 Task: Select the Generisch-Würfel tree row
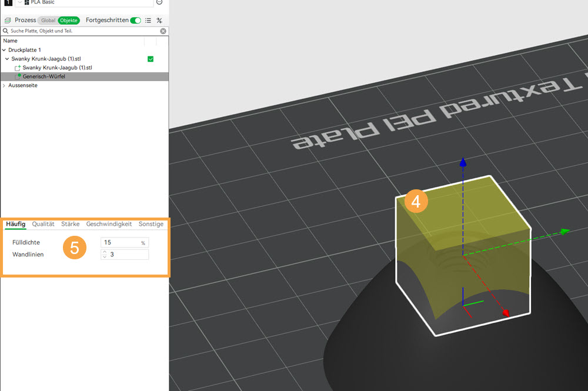84,76
